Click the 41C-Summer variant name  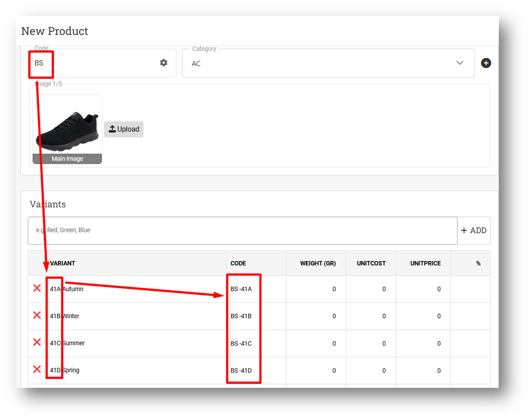[67, 343]
